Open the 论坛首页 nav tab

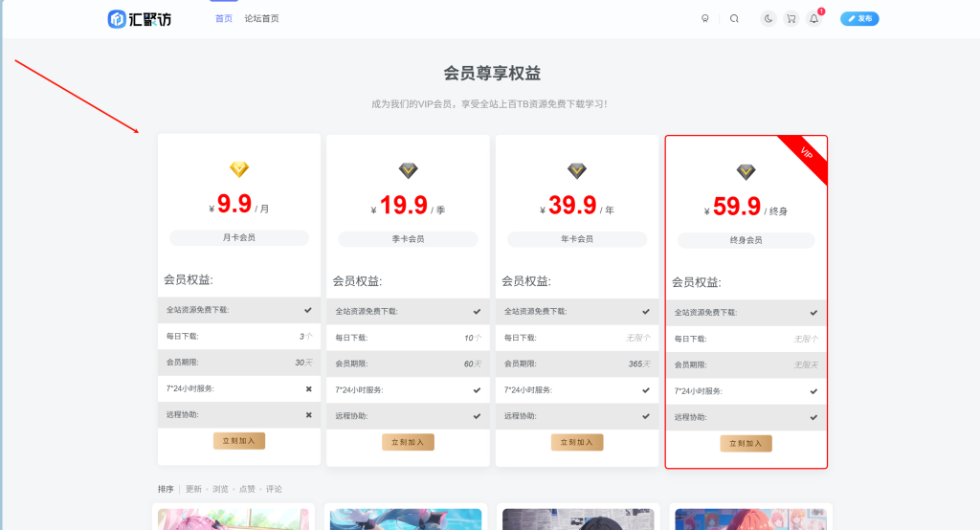(x=262, y=19)
